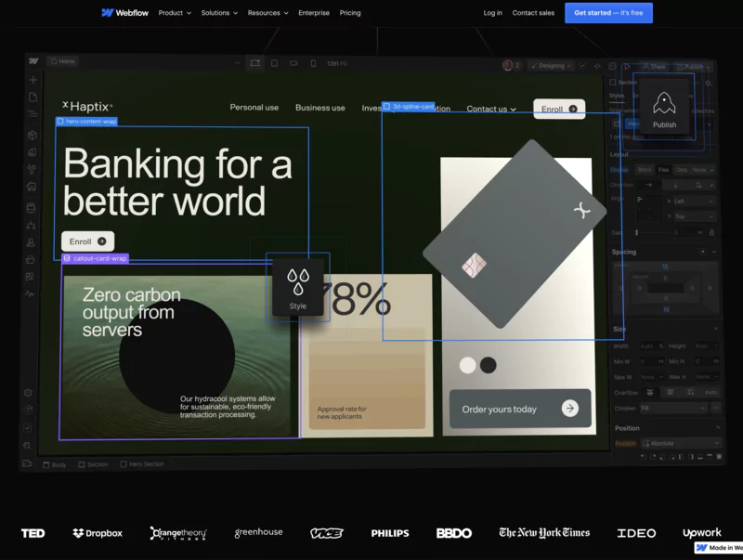Viewport: 743px width, 560px height.
Task: Open the Navigator panel icon
Action: coord(33,113)
